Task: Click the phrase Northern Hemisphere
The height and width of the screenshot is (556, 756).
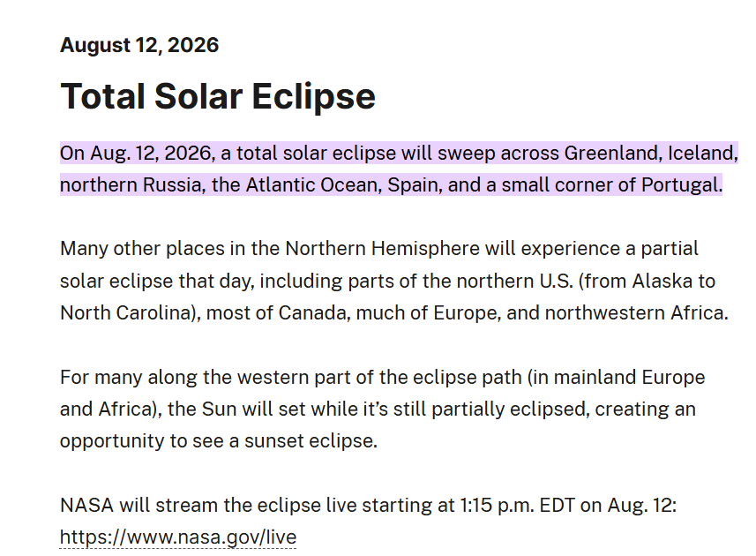Action: point(382,249)
